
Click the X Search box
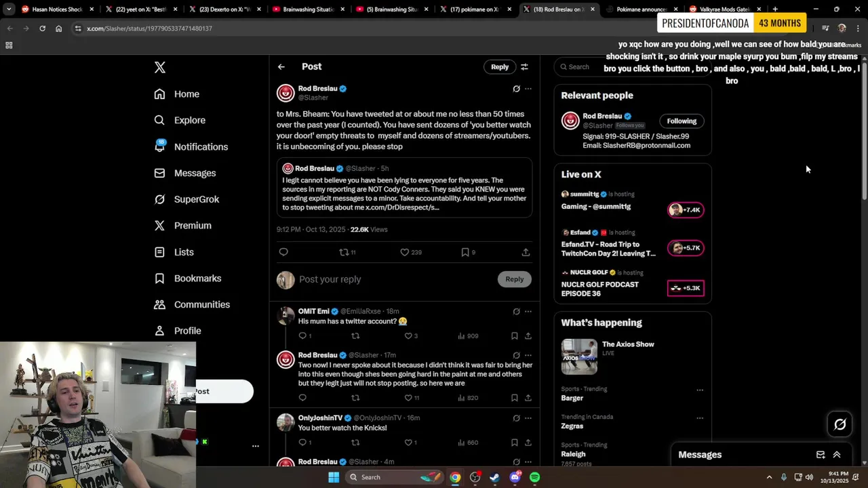[x=632, y=66]
